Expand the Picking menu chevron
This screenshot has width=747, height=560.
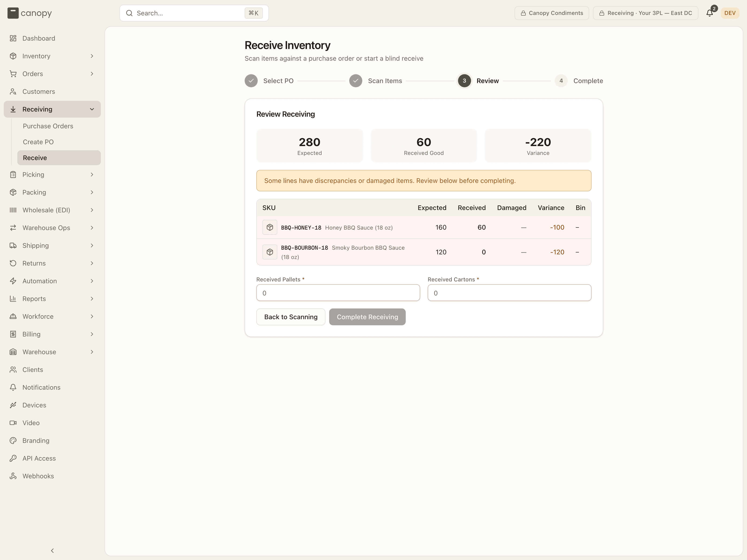click(92, 175)
